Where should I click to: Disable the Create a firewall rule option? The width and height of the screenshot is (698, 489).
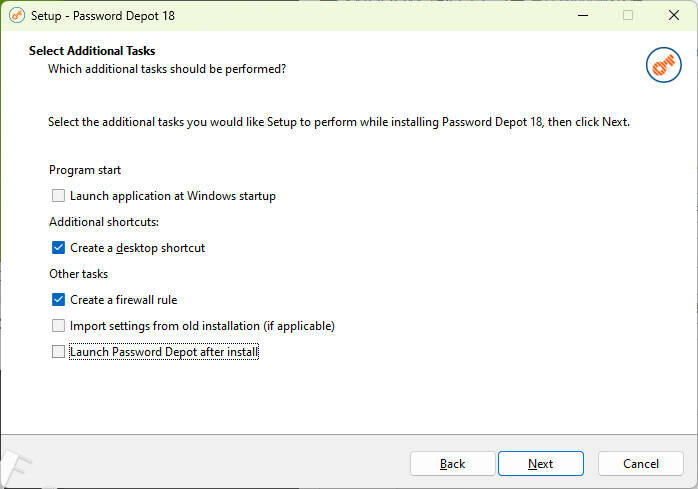point(59,300)
